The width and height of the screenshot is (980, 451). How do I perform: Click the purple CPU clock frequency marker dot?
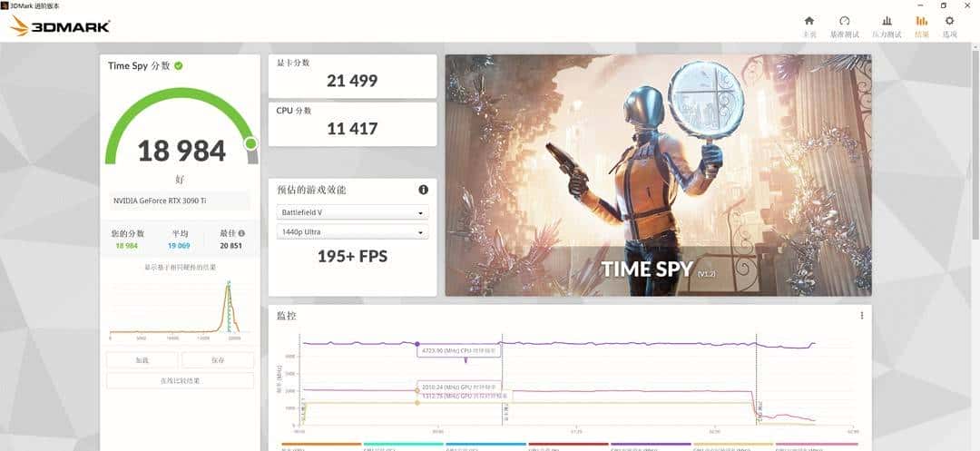(x=417, y=344)
